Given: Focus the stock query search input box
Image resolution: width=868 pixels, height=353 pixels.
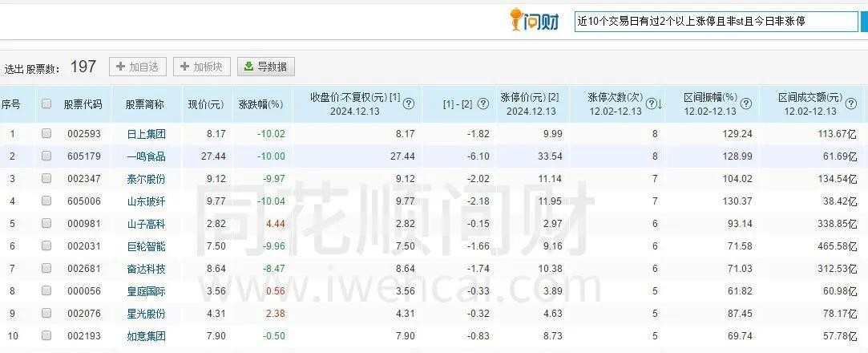Looking at the screenshot, I should [x=715, y=22].
